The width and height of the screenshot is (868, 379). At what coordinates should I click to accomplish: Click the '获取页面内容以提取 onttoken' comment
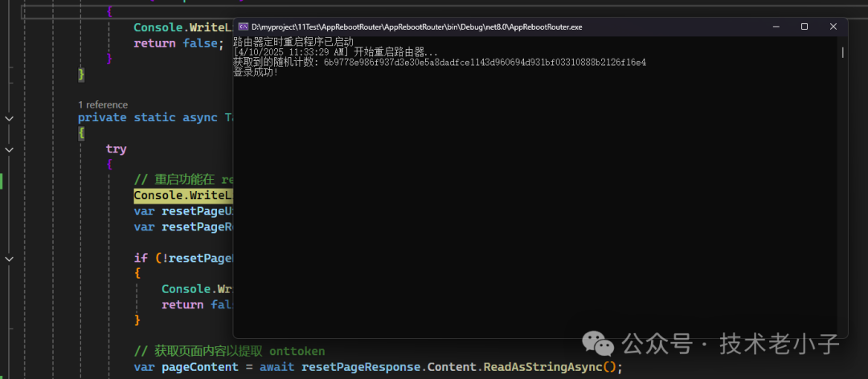click(x=229, y=351)
